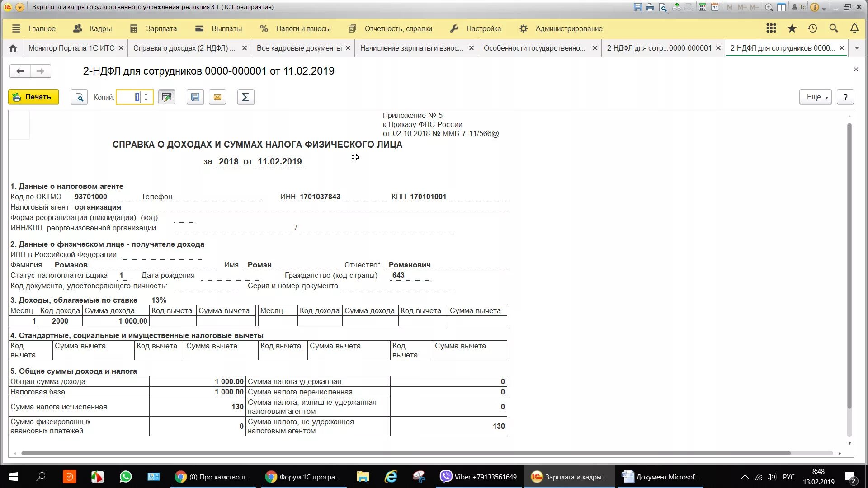This screenshot has height=488, width=868.
Task: Click the sum (sigma) icon
Action: (x=245, y=97)
